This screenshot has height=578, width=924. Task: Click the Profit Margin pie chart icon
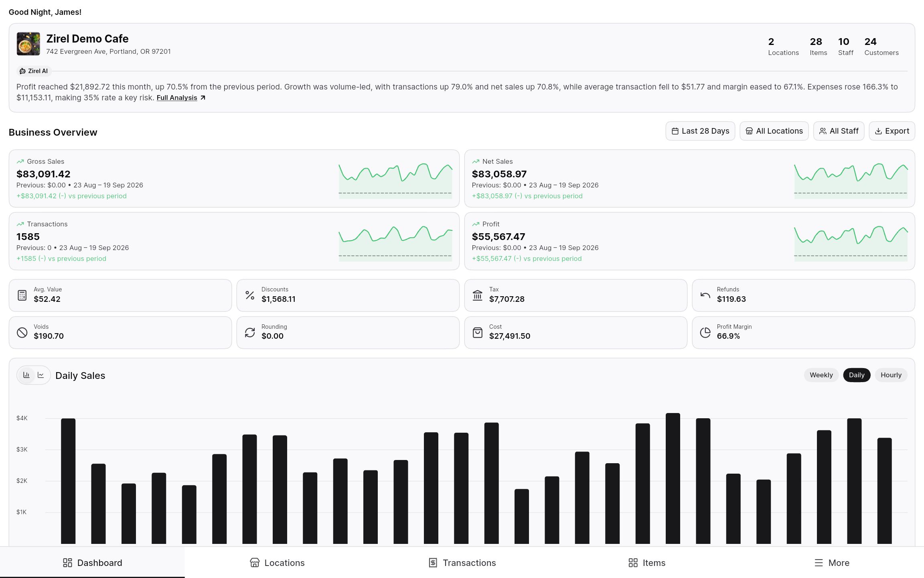pyautogui.click(x=705, y=332)
